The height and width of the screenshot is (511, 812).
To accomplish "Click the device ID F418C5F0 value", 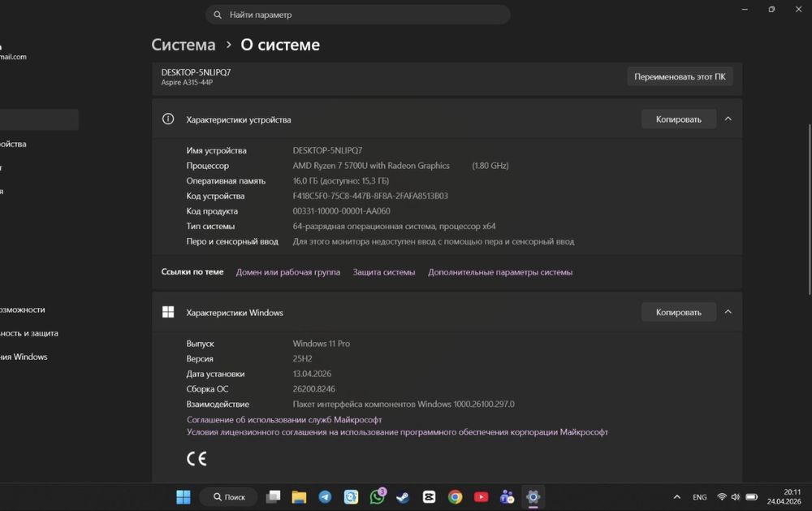I will [x=370, y=196].
